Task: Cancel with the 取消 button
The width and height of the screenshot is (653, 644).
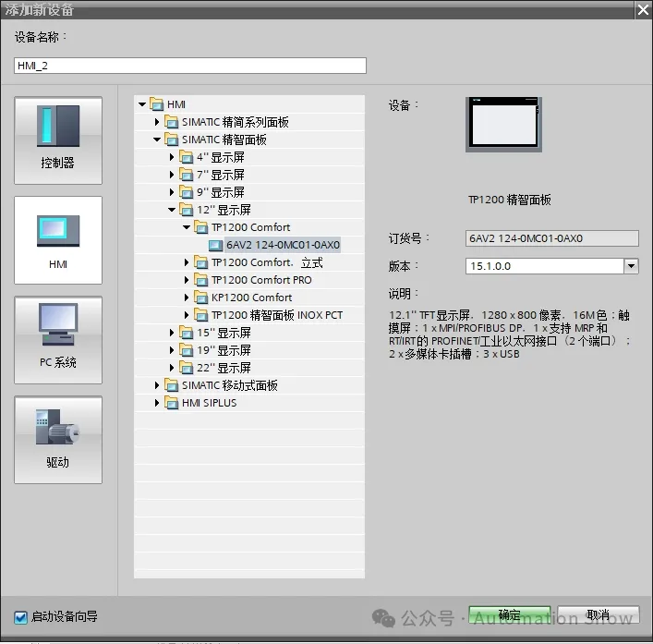Action: point(599,614)
